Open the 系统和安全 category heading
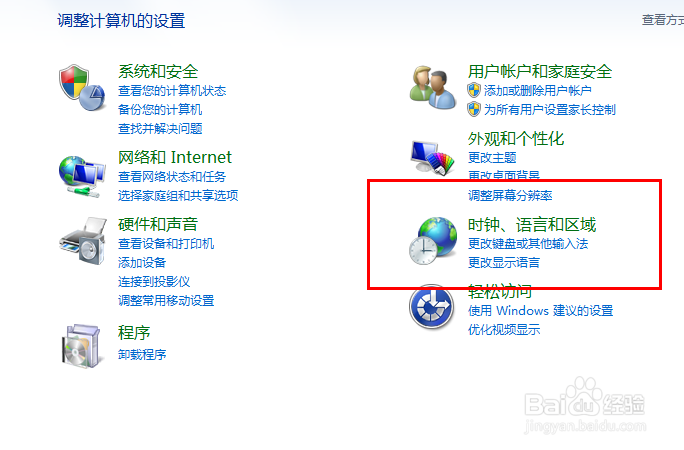 pos(158,72)
